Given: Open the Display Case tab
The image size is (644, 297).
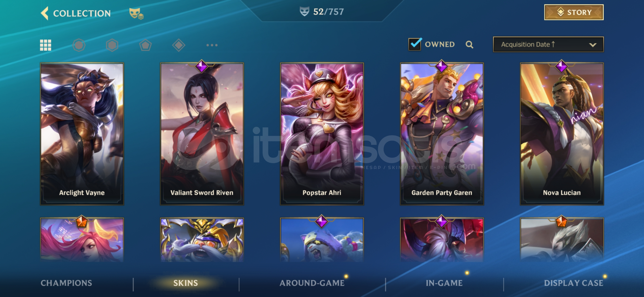Looking at the screenshot, I should click(574, 283).
